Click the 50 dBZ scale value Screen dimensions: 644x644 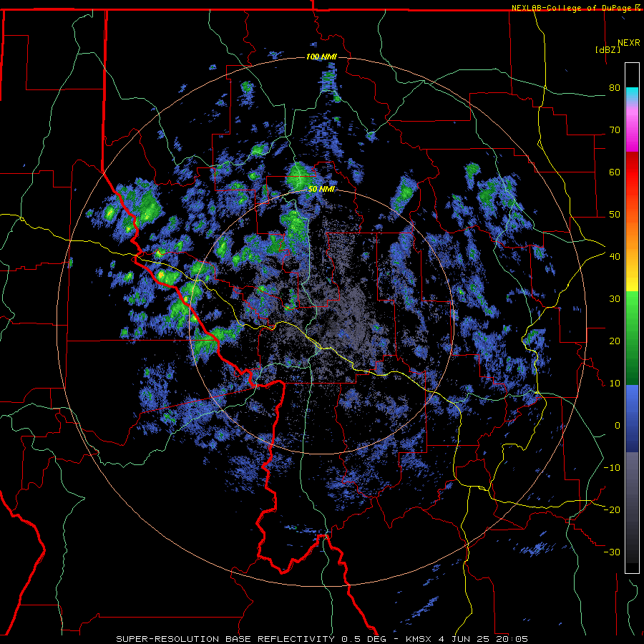615,215
